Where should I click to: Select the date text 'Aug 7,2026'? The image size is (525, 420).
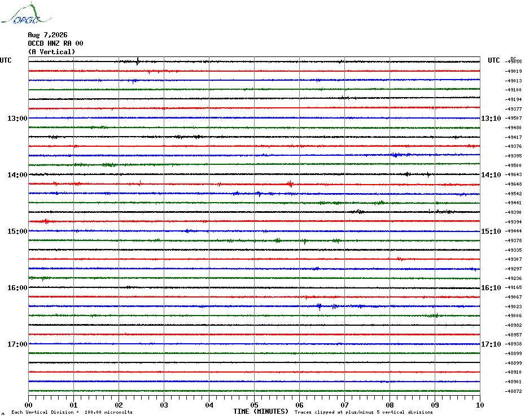(47, 35)
